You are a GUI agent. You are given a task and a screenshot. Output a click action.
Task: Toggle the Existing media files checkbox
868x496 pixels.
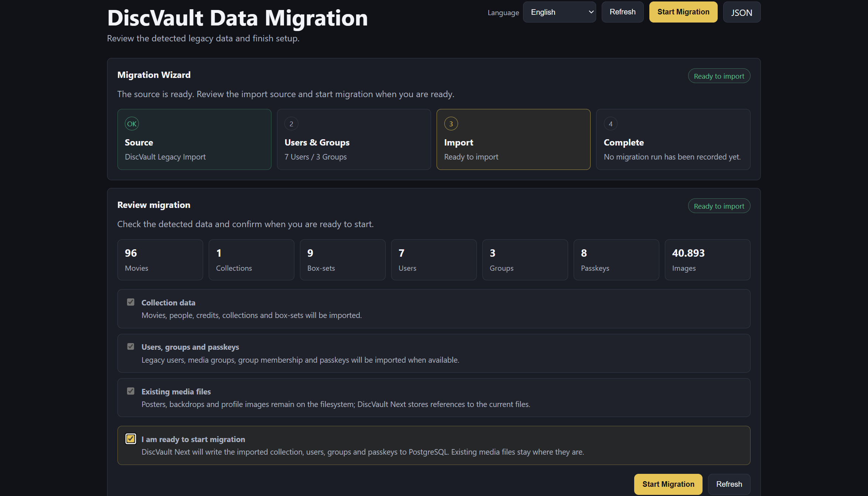tap(131, 391)
